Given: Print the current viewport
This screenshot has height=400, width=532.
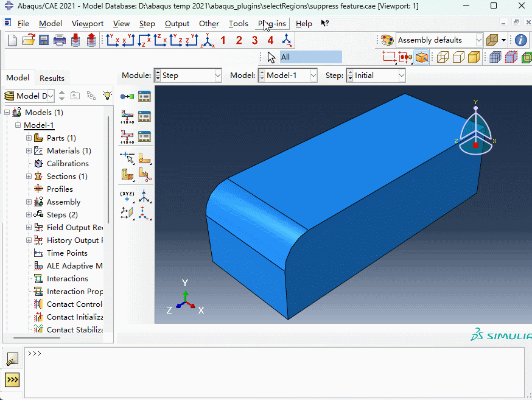Looking at the screenshot, I should click(x=58, y=39).
